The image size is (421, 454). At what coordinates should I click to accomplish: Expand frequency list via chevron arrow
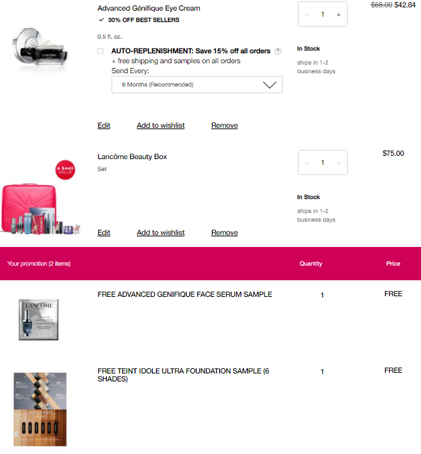pyautogui.click(x=269, y=85)
